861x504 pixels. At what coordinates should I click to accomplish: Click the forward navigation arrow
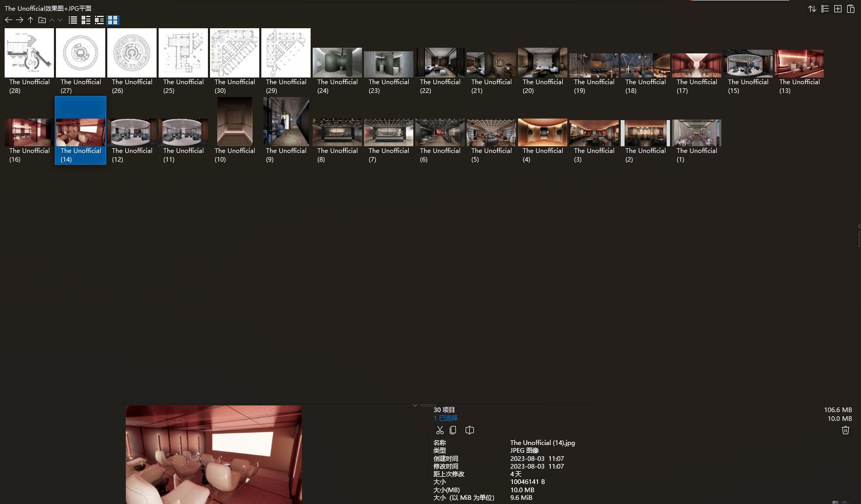point(20,20)
